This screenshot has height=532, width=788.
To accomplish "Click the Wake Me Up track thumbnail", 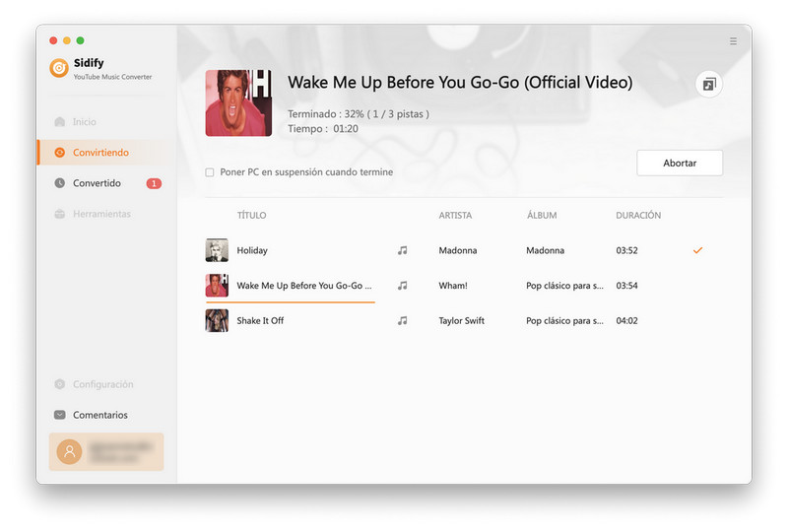I will click(x=217, y=286).
